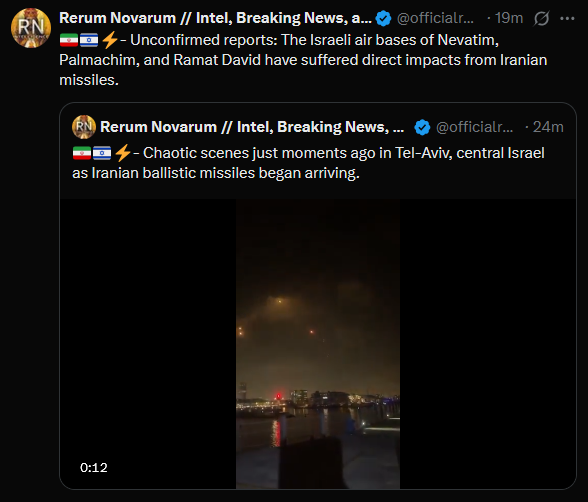The image size is (588, 502).
Task: Click the 0:12 video duration label
Action: click(94, 468)
